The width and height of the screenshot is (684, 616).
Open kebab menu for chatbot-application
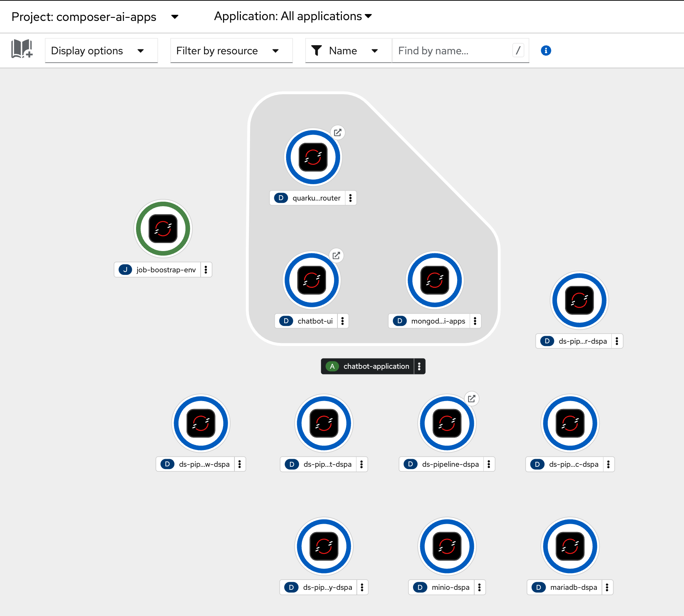[x=419, y=366]
